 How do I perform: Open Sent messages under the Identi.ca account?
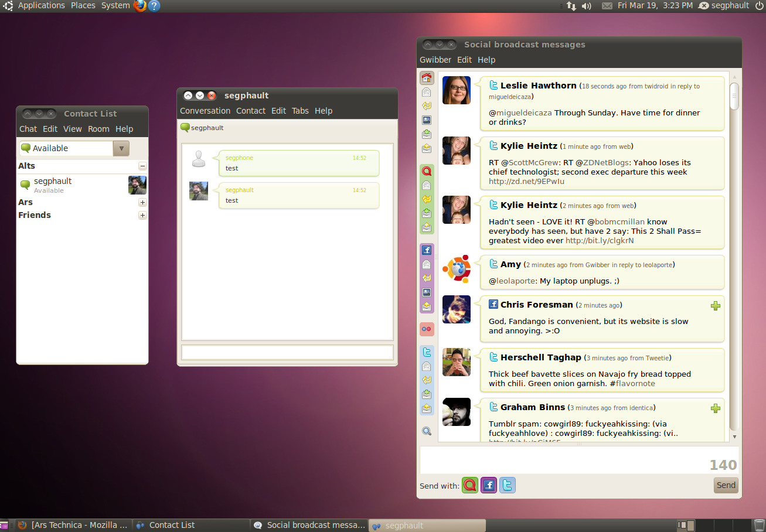(x=427, y=227)
